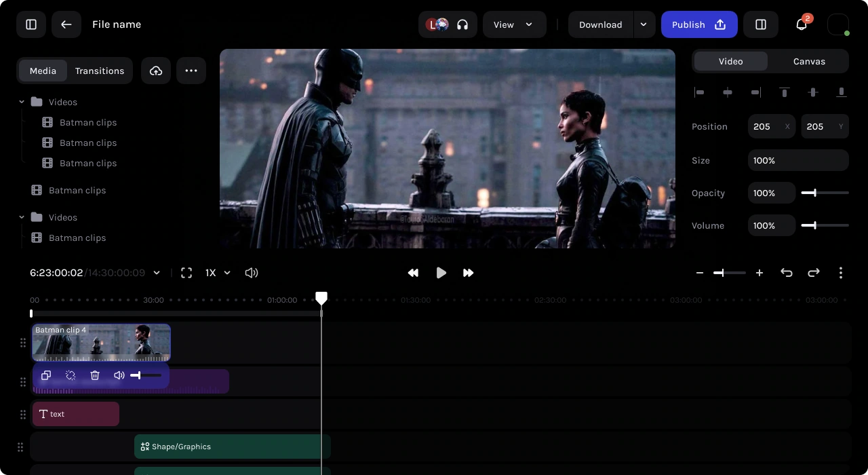
Task: Open the 1X playback speed dropdown
Action: point(218,273)
